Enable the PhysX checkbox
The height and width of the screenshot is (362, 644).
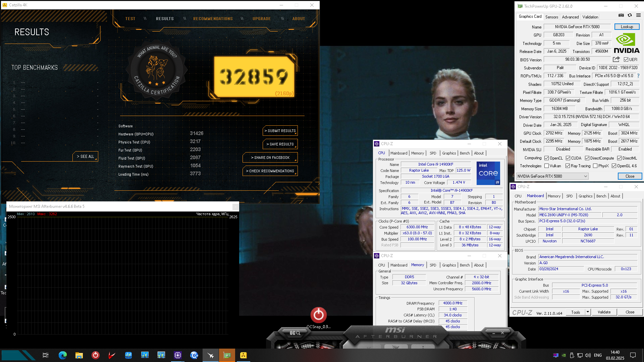[x=595, y=166]
